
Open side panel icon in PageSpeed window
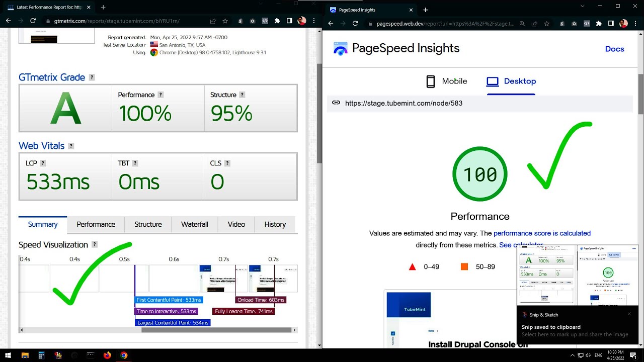[x=611, y=24]
